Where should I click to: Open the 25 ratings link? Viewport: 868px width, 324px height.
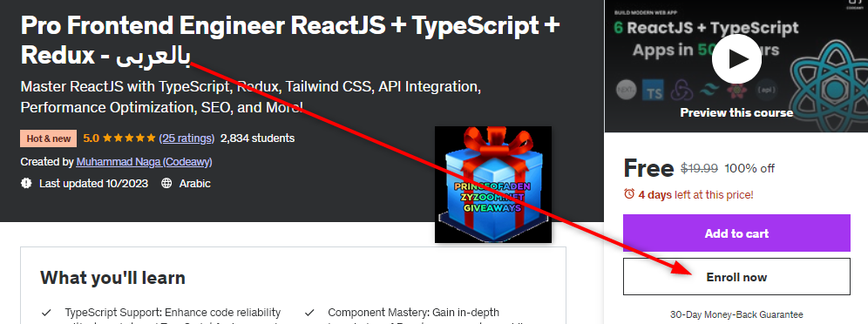click(186, 138)
